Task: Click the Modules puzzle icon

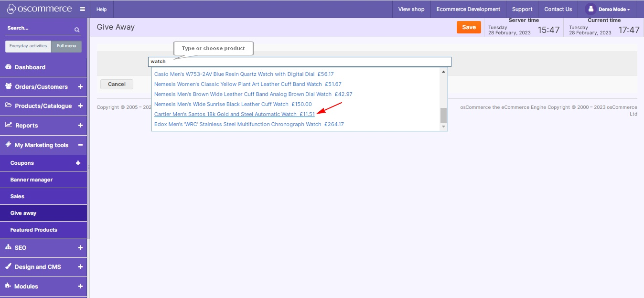Action: point(8,286)
